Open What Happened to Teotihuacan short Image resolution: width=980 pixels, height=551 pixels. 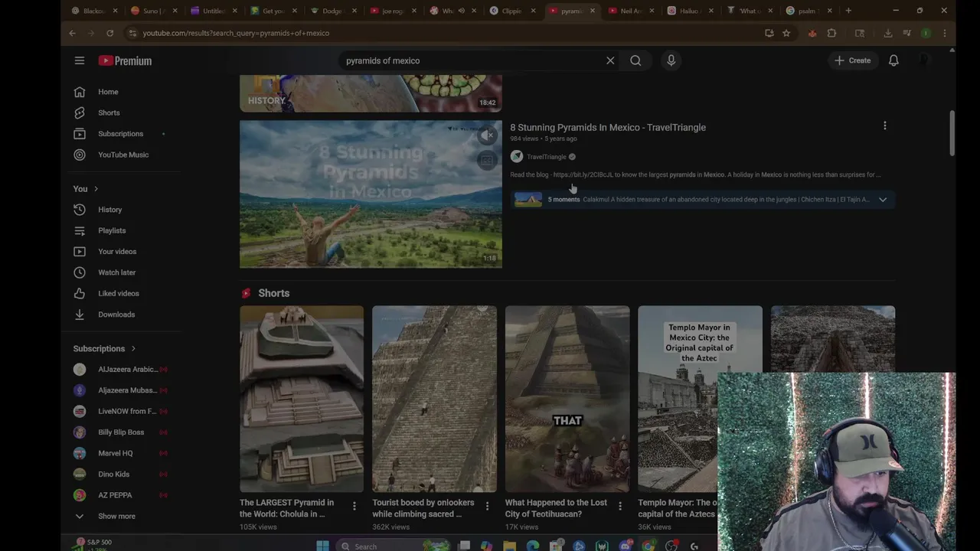567,399
